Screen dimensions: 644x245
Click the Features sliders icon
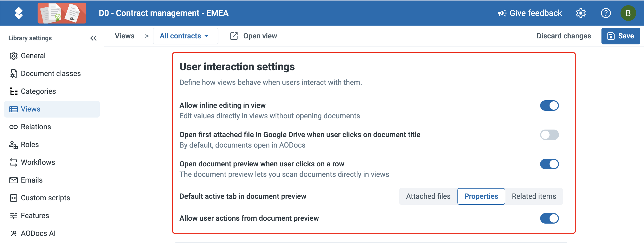[x=13, y=216]
